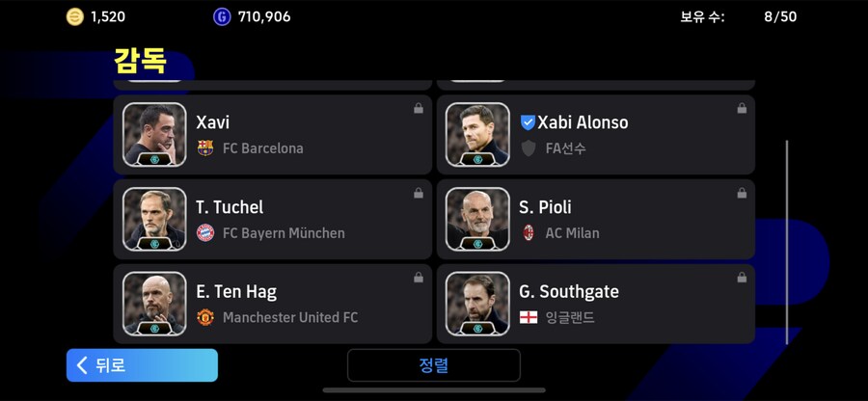Click the blue verified badge by Xabi Alonso
Viewport: 868px width, 401px height.
(x=528, y=122)
